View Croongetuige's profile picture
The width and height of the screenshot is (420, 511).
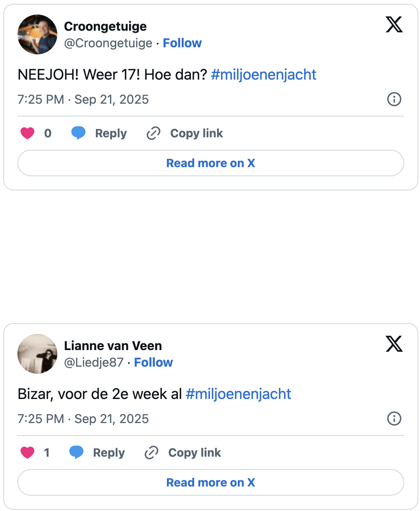[x=37, y=34]
